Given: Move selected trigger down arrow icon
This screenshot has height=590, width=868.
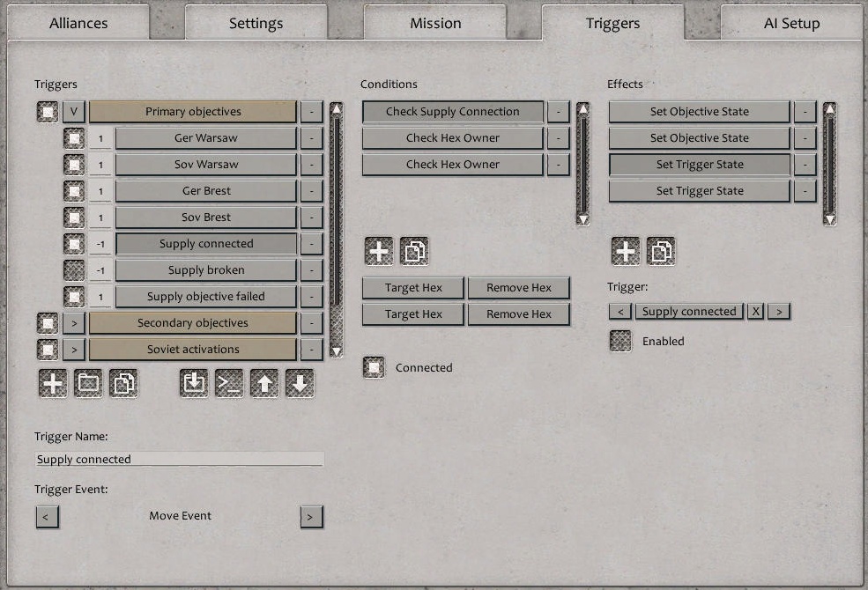Looking at the screenshot, I should pos(300,383).
